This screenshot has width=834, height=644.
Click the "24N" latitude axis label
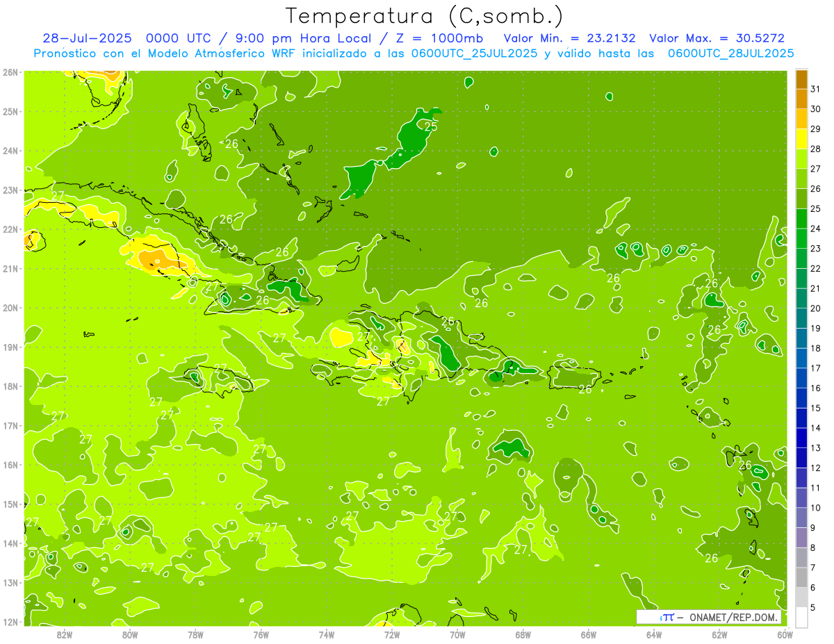pos(10,151)
